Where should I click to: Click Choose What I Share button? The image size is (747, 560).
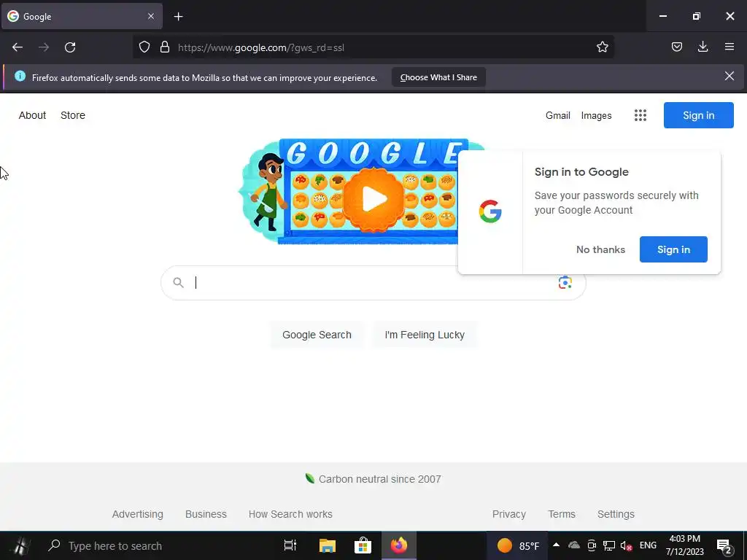438,77
